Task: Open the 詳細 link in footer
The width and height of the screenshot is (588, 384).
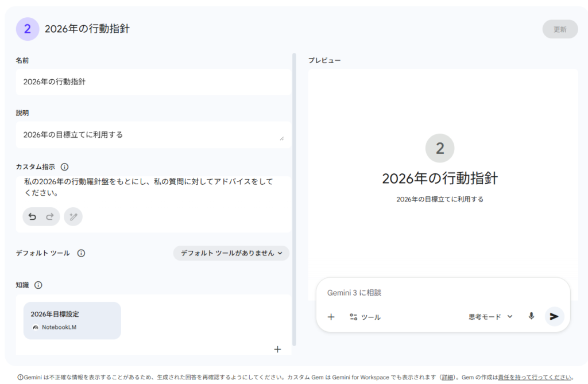Action: pyautogui.click(x=447, y=377)
